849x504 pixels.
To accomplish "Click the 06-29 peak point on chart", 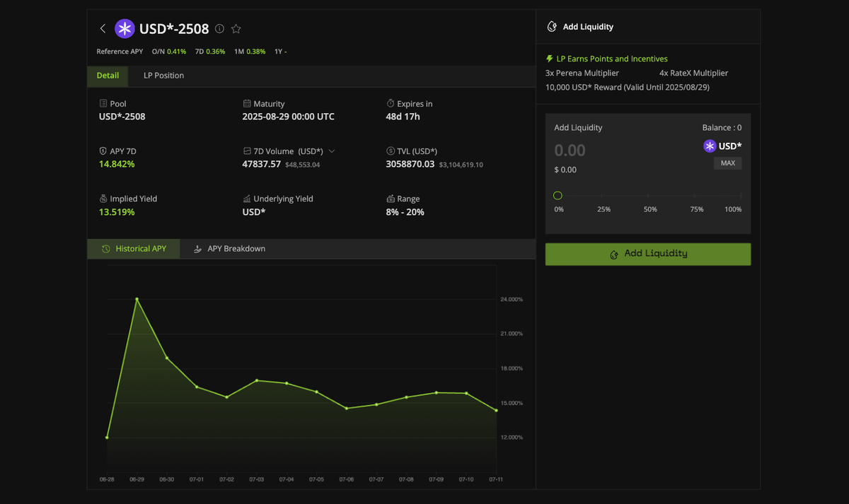I will point(137,299).
